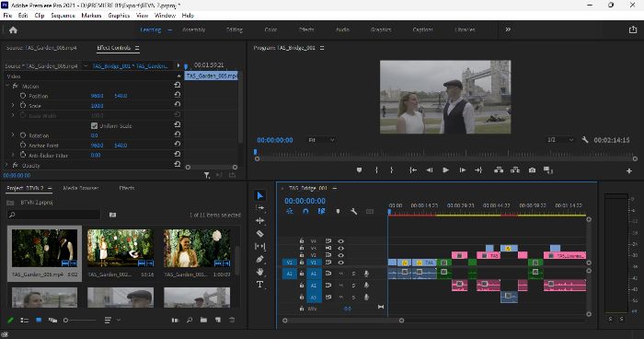Step back one frame
Viewport: 644px width, 339px height.
point(430,169)
